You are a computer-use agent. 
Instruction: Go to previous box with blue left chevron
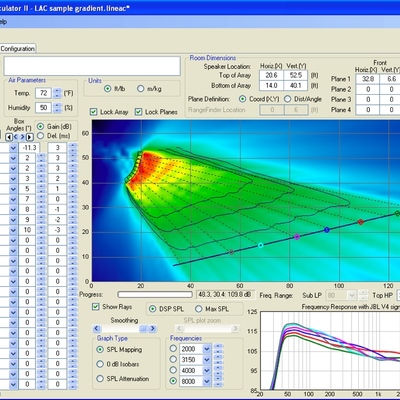coord(16,137)
